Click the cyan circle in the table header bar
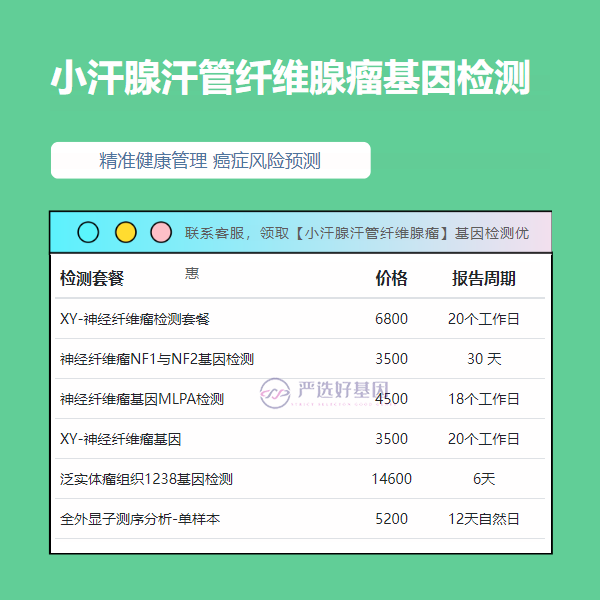600x600 pixels. click(88, 232)
